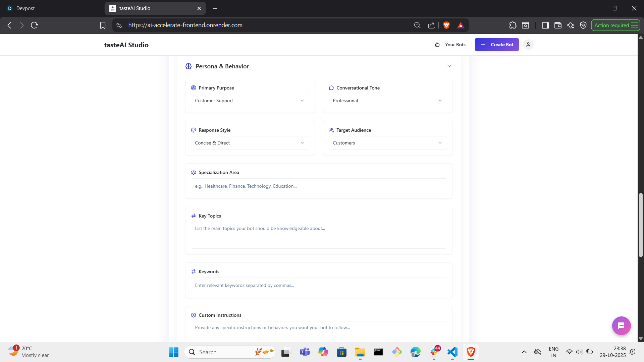Image resolution: width=644 pixels, height=362 pixels.
Task: Open the Conversational Tone dropdown
Action: [x=387, y=101]
